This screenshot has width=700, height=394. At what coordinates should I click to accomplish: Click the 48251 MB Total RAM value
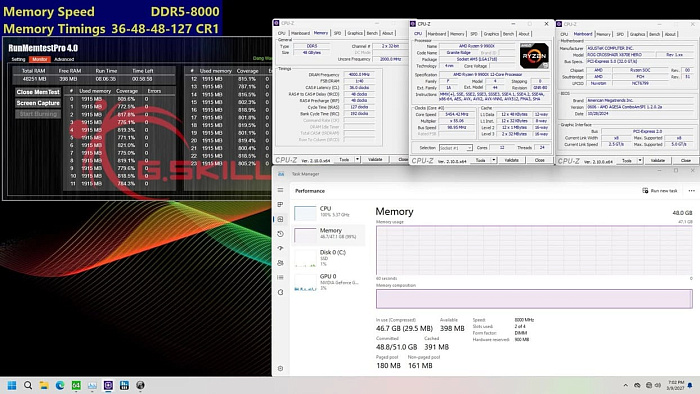(x=34, y=79)
